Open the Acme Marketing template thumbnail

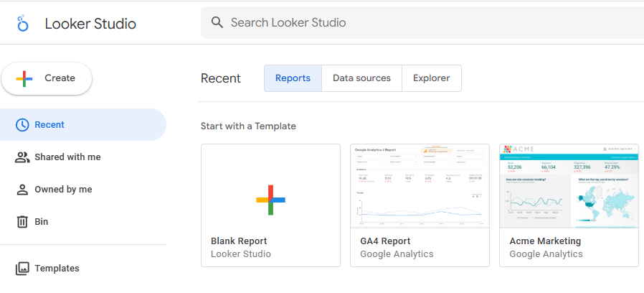(x=569, y=186)
